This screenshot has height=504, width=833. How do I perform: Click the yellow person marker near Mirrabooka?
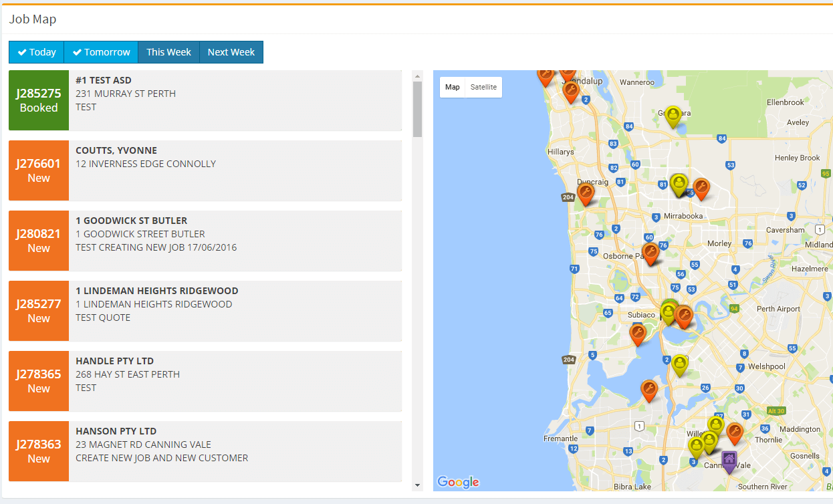(x=679, y=181)
